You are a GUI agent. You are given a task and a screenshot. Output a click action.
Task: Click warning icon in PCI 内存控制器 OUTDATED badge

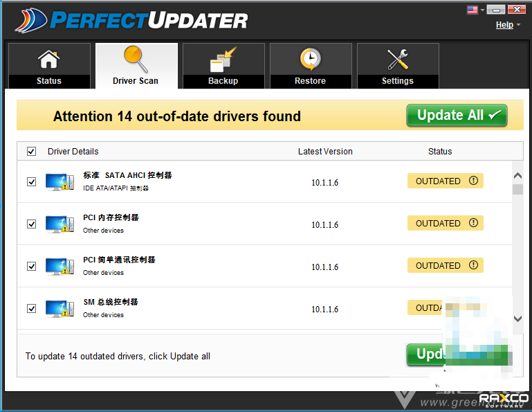click(x=473, y=223)
